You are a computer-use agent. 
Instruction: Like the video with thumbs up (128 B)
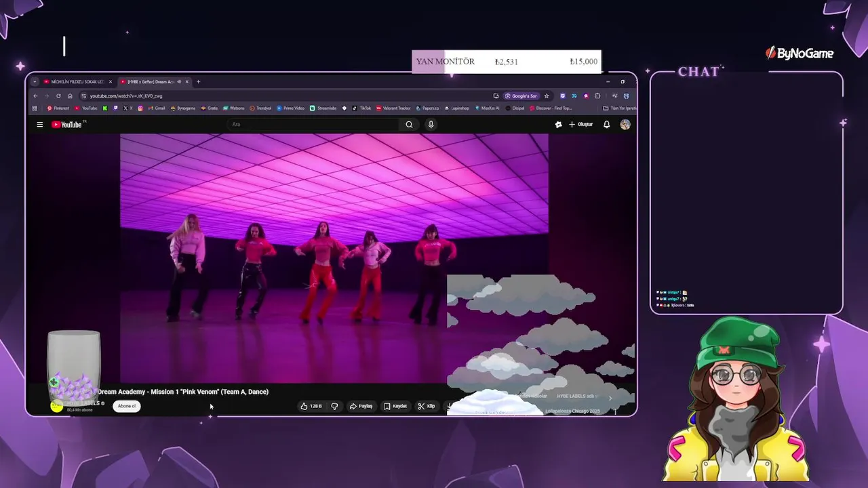(311, 406)
